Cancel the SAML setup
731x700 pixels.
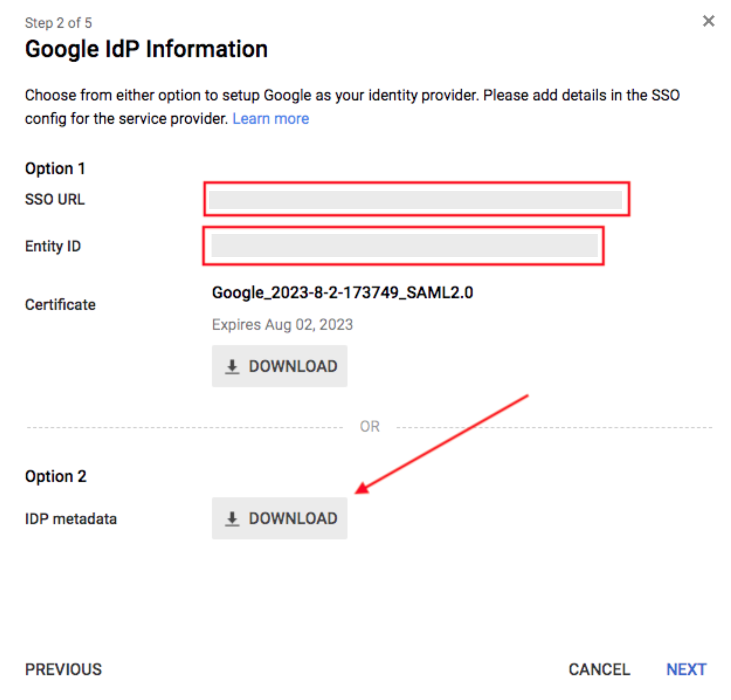point(599,669)
